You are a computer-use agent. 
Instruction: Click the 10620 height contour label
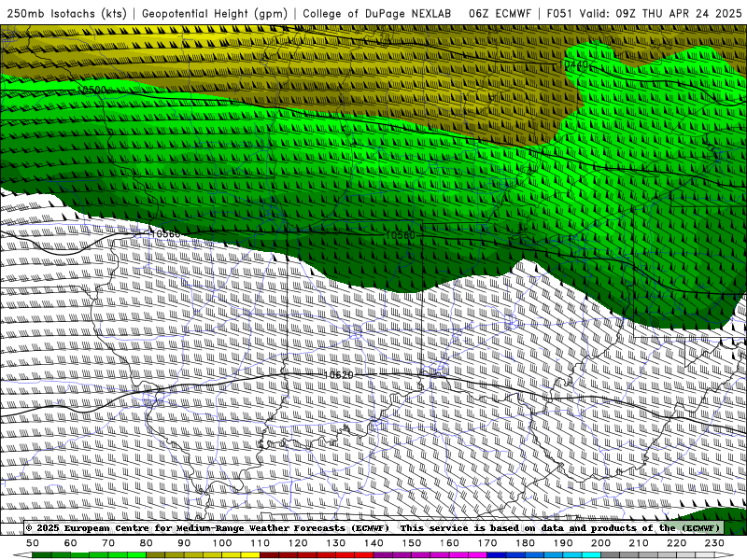click(338, 375)
